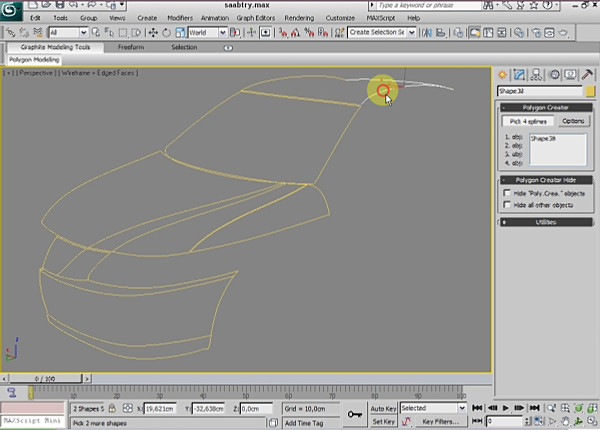Activate the Select and Rotate tool

[x=166, y=33]
